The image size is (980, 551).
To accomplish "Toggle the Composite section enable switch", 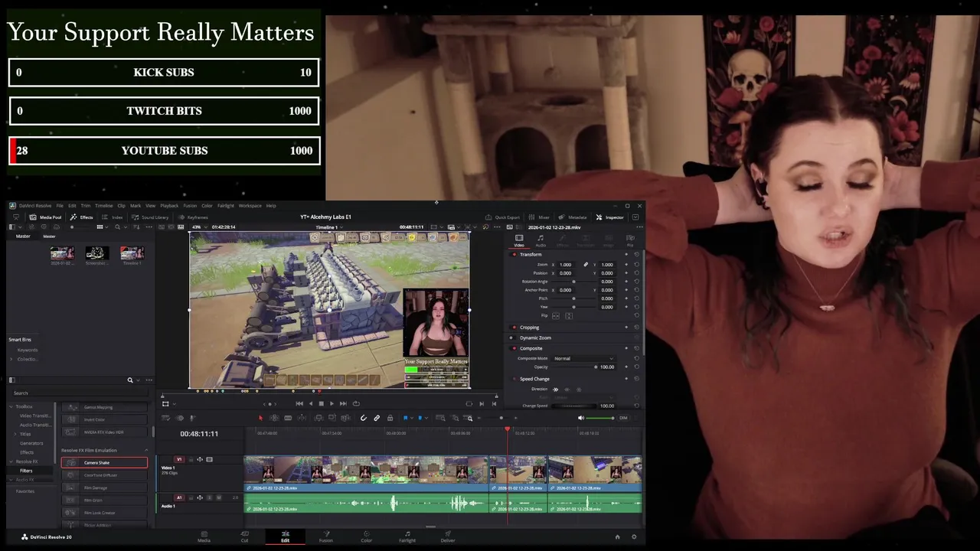I will (x=514, y=348).
